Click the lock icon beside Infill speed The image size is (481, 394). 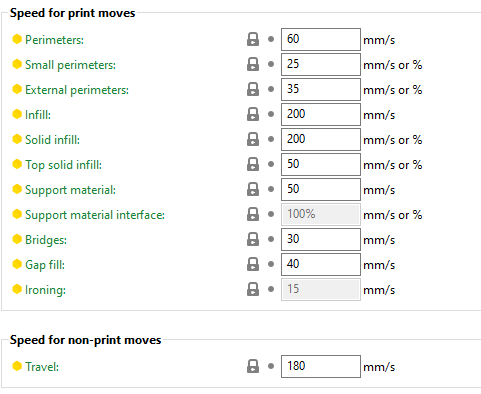click(253, 114)
